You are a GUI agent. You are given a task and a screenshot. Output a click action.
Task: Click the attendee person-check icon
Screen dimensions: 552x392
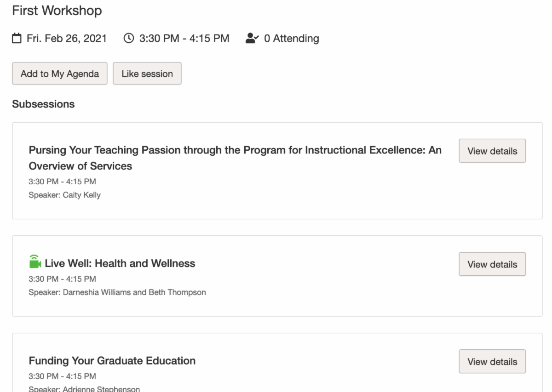[x=252, y=39]
